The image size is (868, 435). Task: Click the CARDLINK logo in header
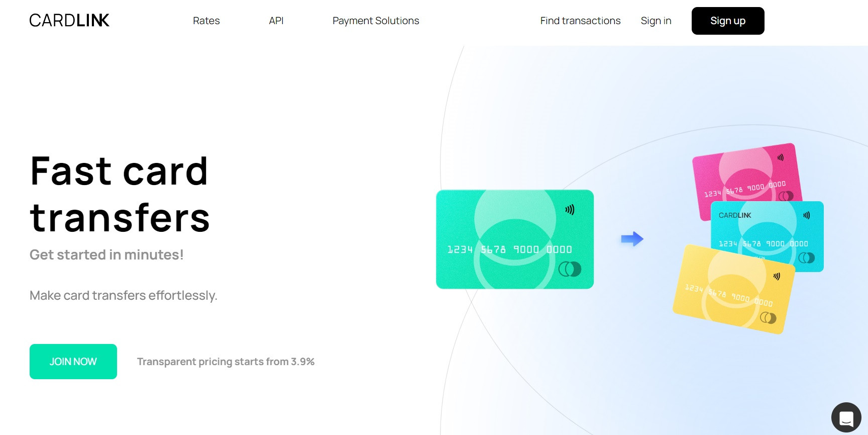pyautogui.click(x=69, y=20)
